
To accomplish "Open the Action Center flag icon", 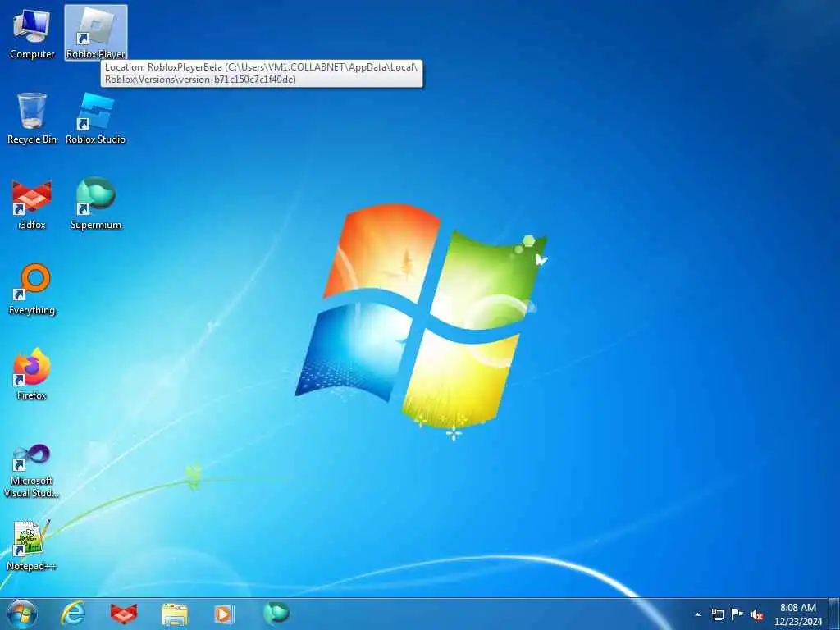I will point(737,614).
